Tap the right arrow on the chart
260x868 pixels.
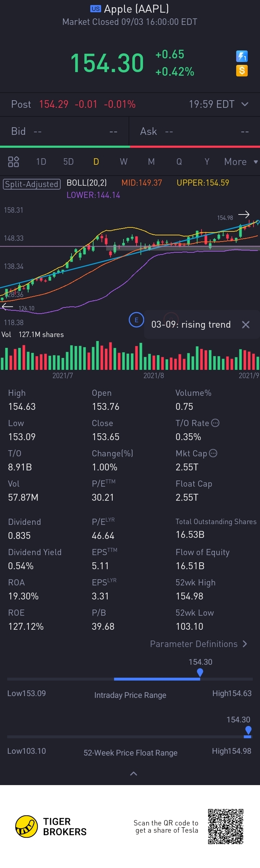(244, 214)
